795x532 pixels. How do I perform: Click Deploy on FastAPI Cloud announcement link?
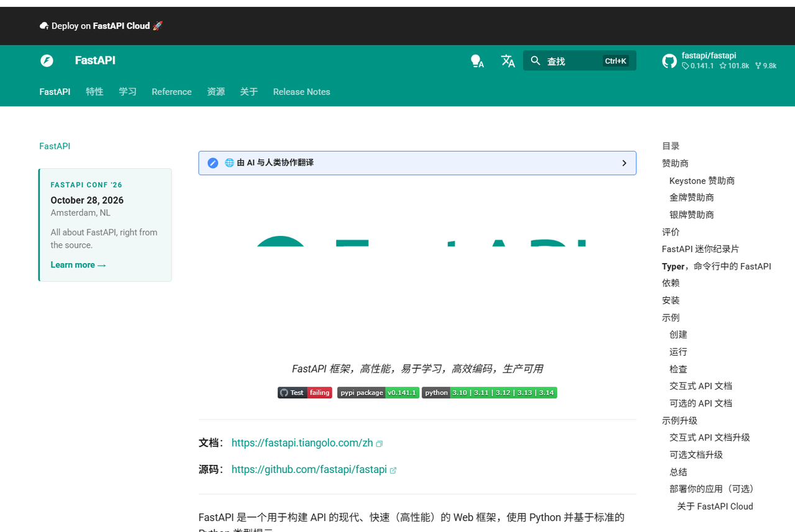[x=101, y=25]
